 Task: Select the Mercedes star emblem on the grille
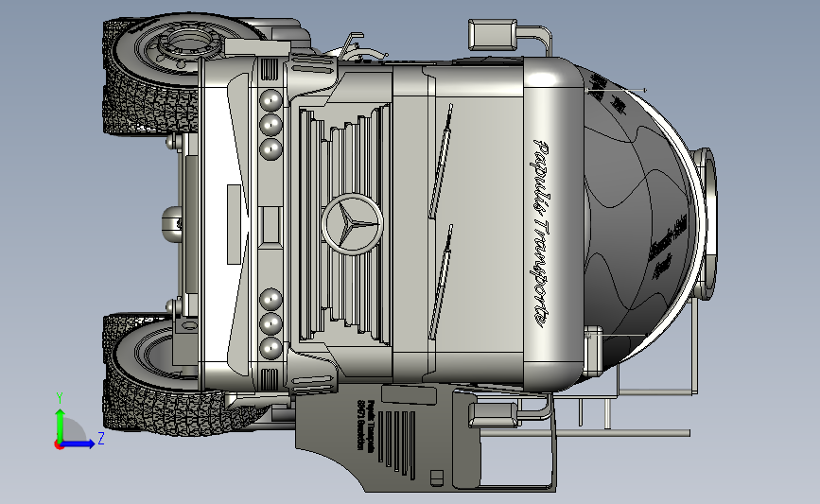(352, 224)
